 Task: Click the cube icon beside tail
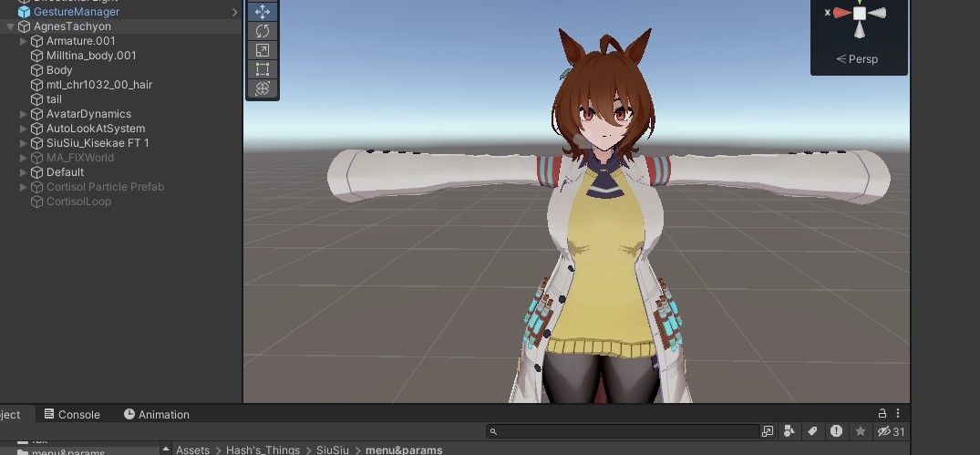(x=36, y=99)
